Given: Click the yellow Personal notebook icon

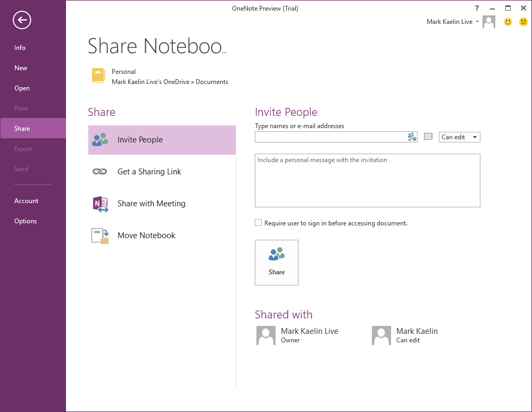Looking at the screenshot, I should click(x=98, y=75).
